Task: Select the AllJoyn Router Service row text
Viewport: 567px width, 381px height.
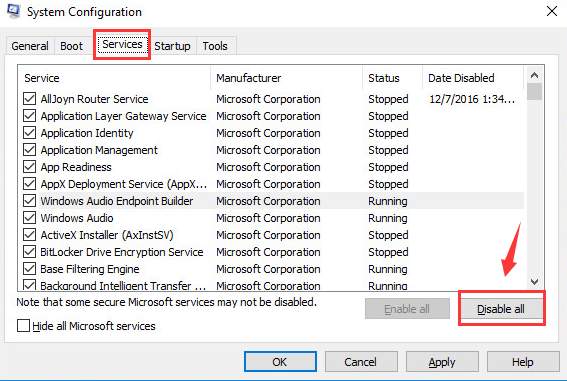Action: (94, 99)
